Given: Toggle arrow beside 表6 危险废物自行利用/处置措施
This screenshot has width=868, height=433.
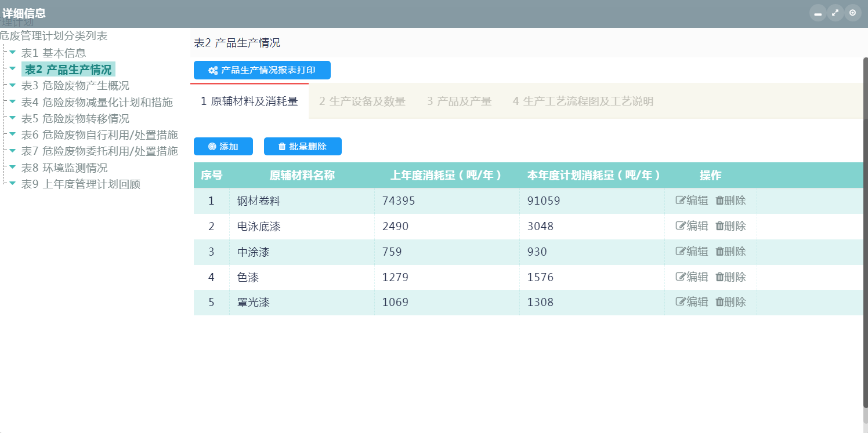Looking at the screenshot, I should point(12,134).
